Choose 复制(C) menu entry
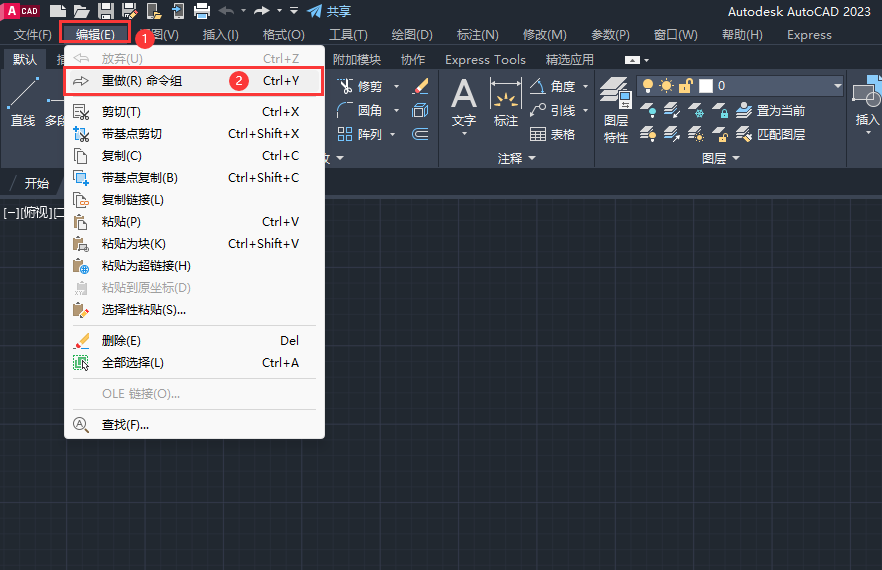 tap(194, 156)
